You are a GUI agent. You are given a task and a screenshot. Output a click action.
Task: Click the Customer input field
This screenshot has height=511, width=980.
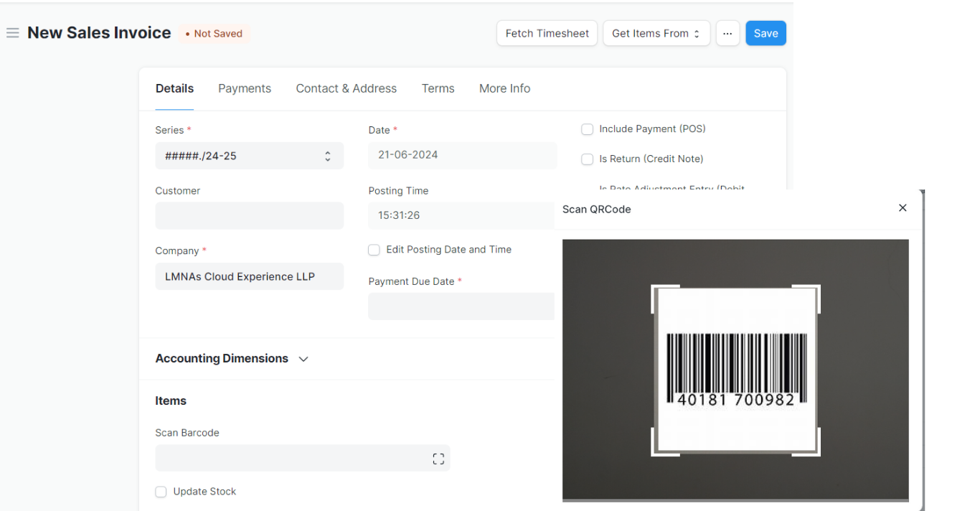249,216
